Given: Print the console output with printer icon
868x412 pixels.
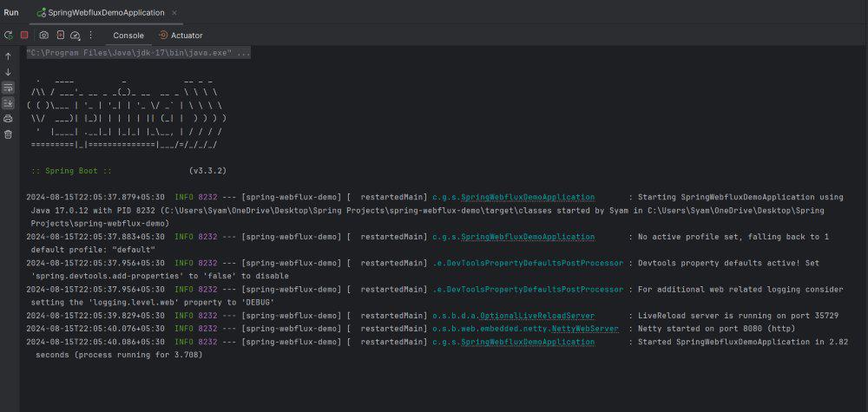Looking at the screenshot, I should [8, 118].
